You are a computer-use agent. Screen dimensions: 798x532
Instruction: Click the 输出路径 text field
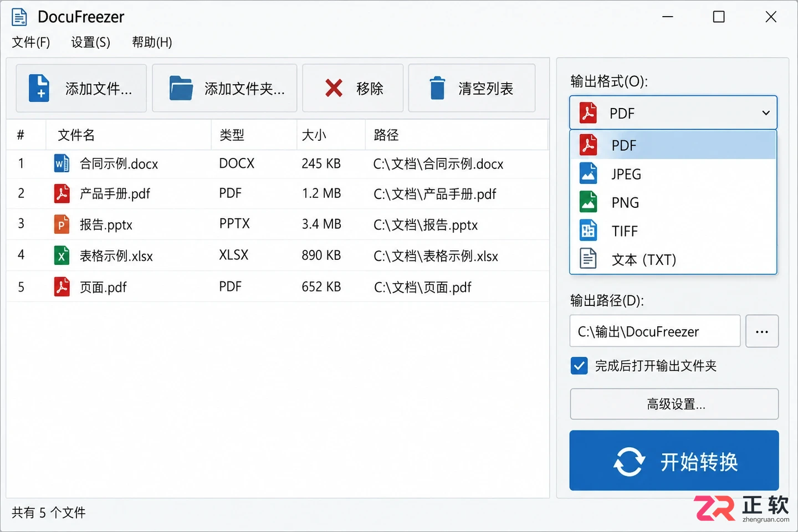pyautogui.click(x=655, y=331)
